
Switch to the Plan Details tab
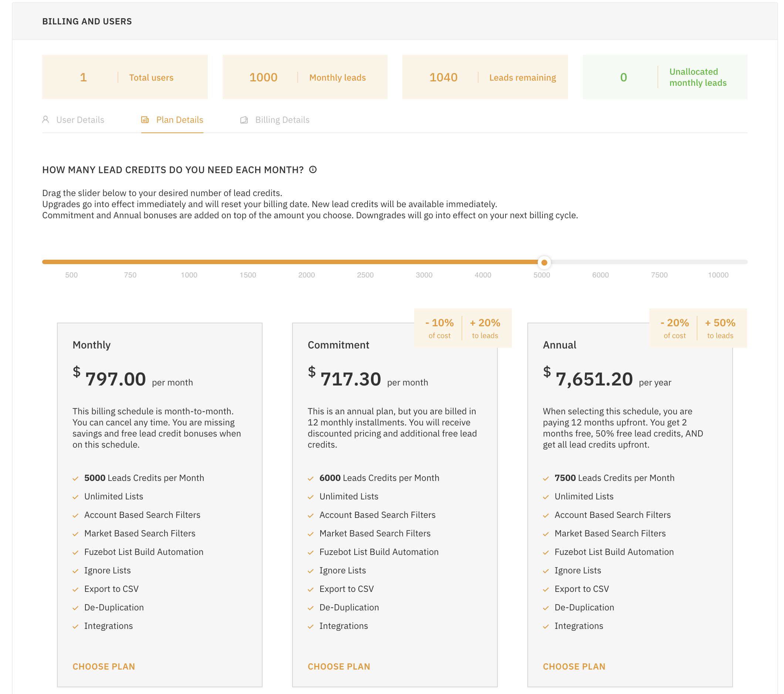click(172, 120)
